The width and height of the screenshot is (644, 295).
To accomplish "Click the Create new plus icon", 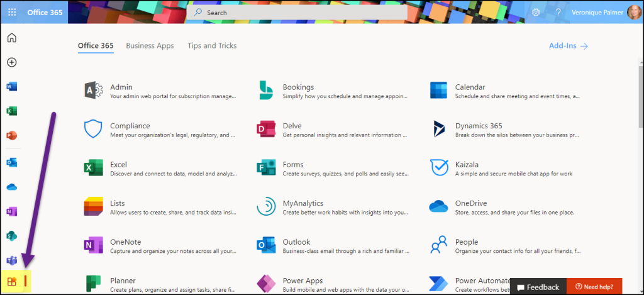I will (x=11, y=62).
